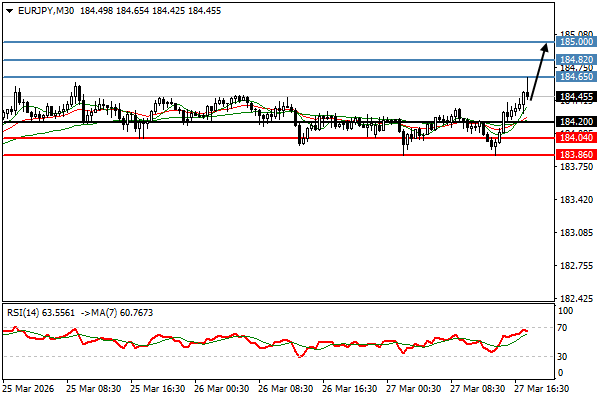Select the 183.420 price axis value
Screen dimensions: 600x400
coord(575,201)
